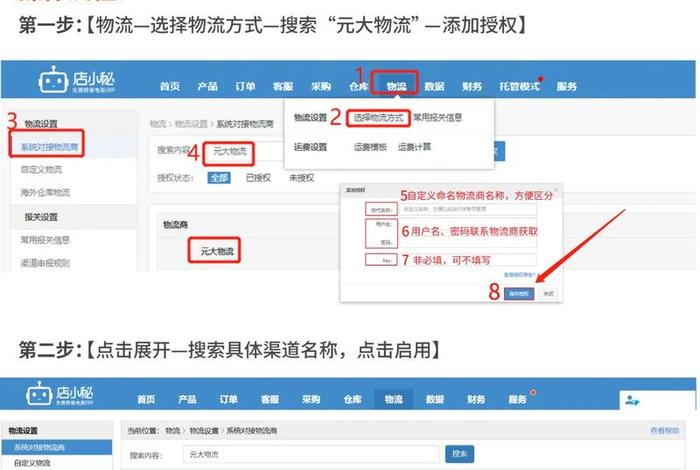Choose 选择物流方式 in the 物流 dropdown menu
The height and width of the screenshot is (470, 700).
378,118
